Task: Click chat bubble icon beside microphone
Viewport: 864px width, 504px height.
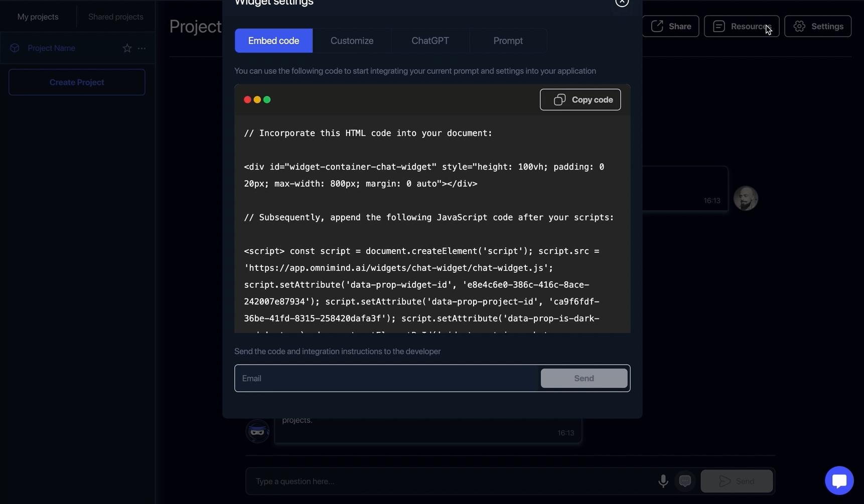Action: pyautogui.click(x=685, y=481)
